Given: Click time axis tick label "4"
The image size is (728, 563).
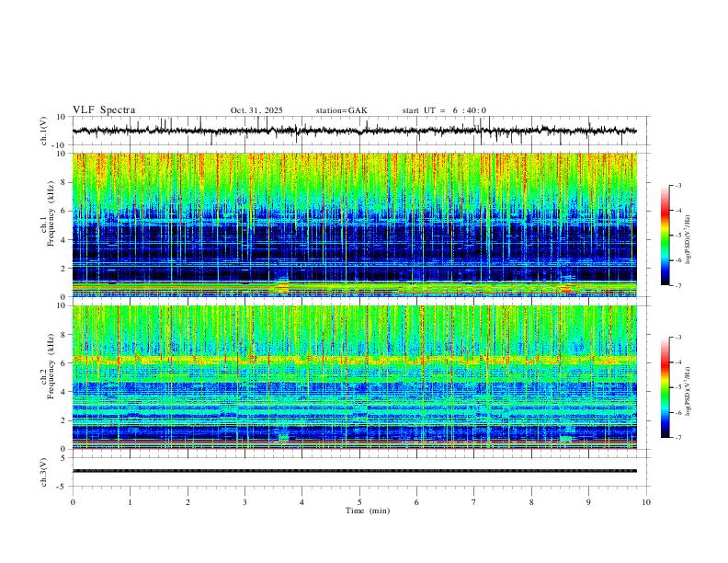Looking at the screenshot, I should tap(302, 502).
